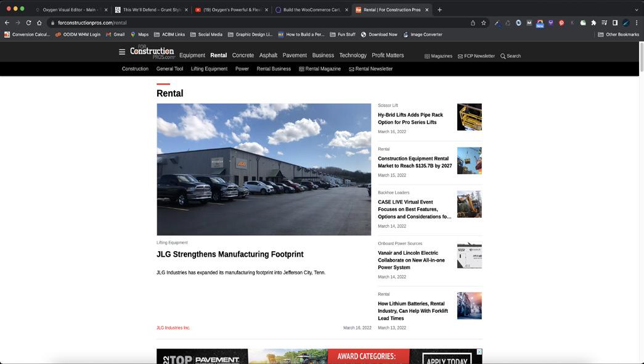This screenshot has height=364, width=644.
Task: Open a new browser tab
Action: pyautogui.click(x=439, y=9)
